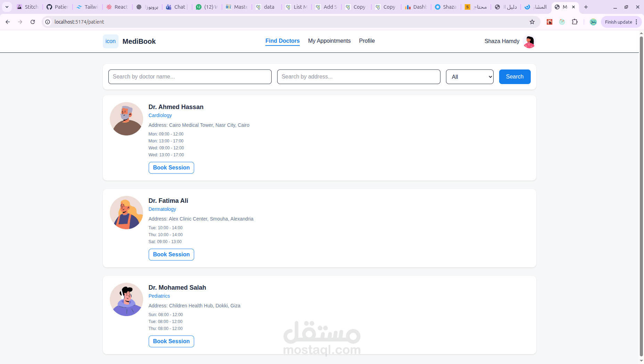Focus the Search by doctor name field
644x364 pixels.
(x=190, y=77)
